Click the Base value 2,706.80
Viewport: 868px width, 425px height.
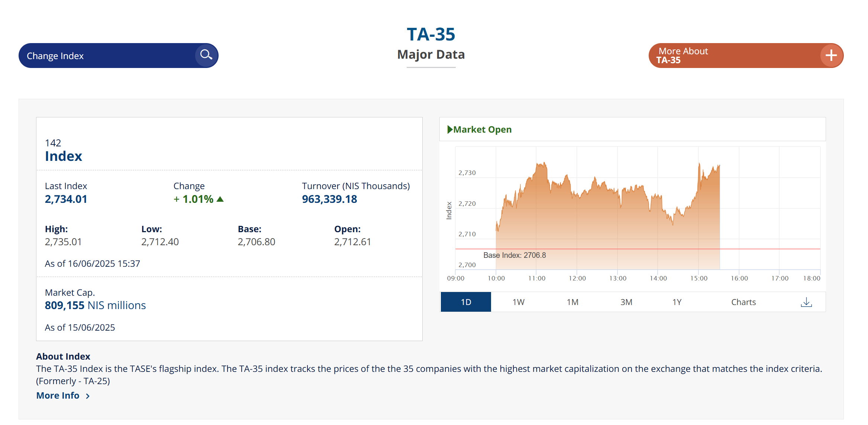point(256,242)
